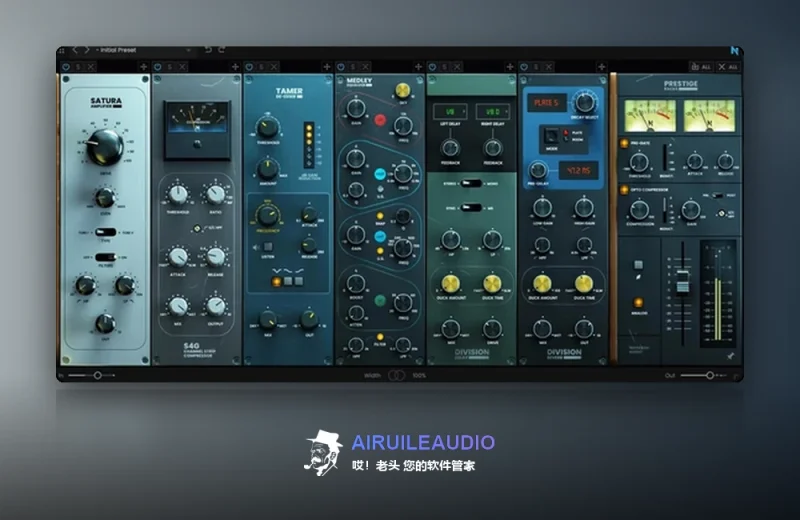Add a module after S4G compressor
Image resolution: width=800 pixels, height=520 pixels.
pos(235,67)
